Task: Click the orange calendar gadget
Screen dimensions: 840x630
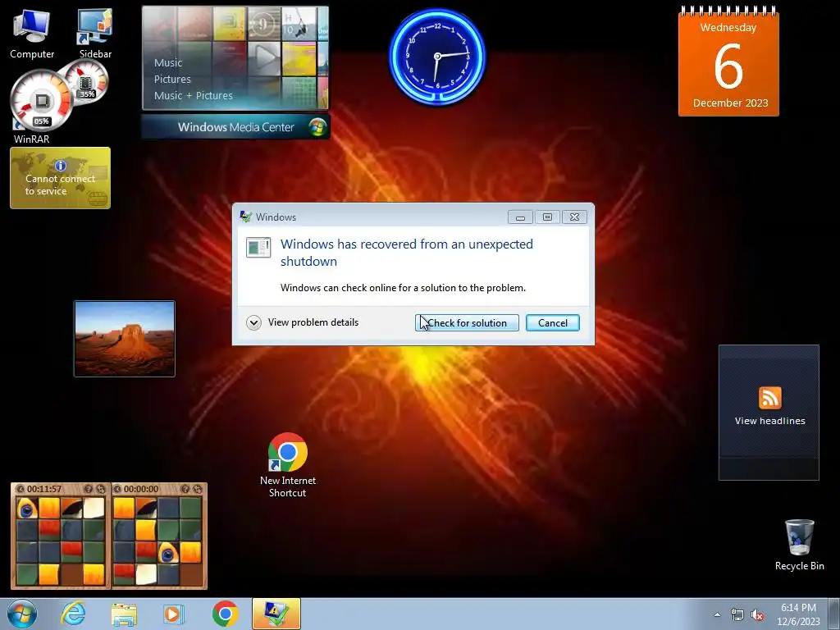Action: click(728, 62)
